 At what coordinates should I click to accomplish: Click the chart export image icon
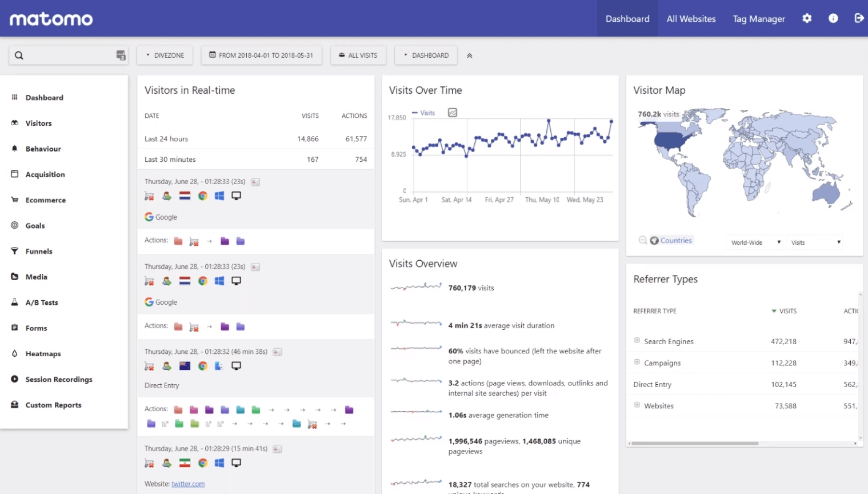pos(453,113)
